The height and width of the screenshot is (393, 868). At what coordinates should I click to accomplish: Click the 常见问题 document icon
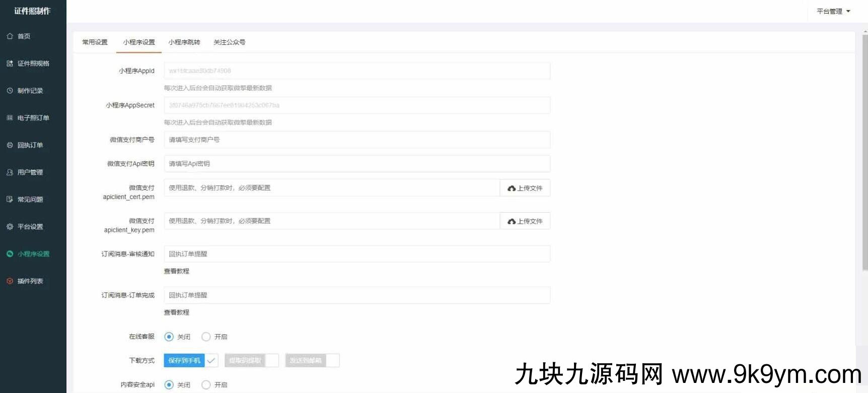(x=10, y=200)
